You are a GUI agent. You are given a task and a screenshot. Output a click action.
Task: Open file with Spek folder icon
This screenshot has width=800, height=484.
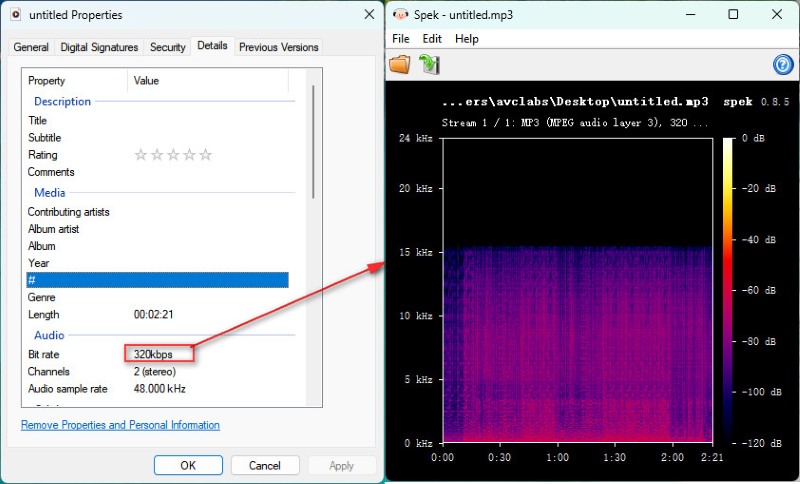pos(399,64)
